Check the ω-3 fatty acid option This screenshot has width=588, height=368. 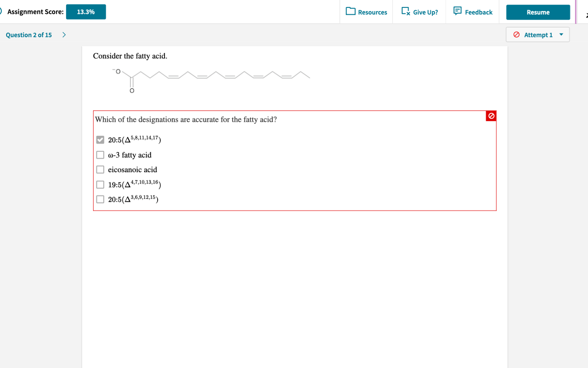pyautogui.click(x=100, y=155)
